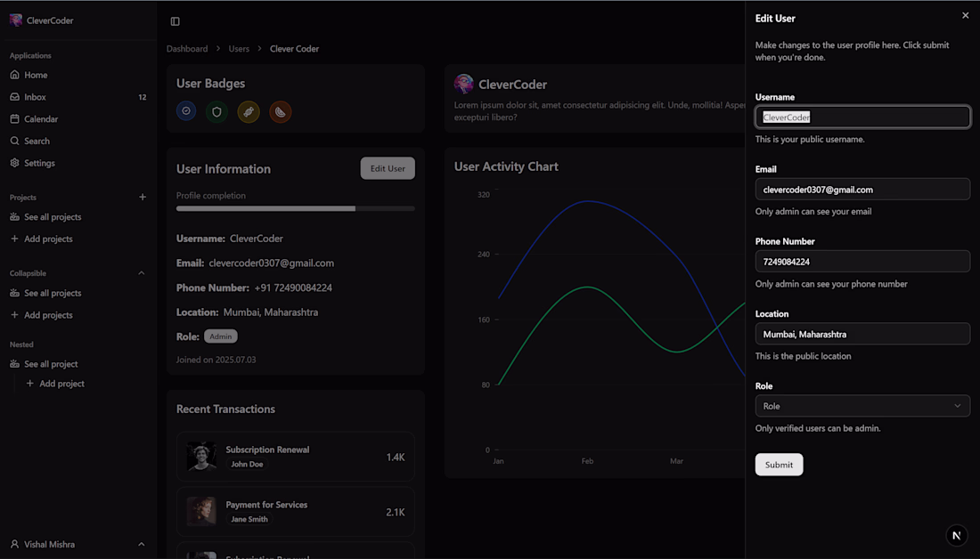
Task: Click the green shield badge
Action: [216, 112]
